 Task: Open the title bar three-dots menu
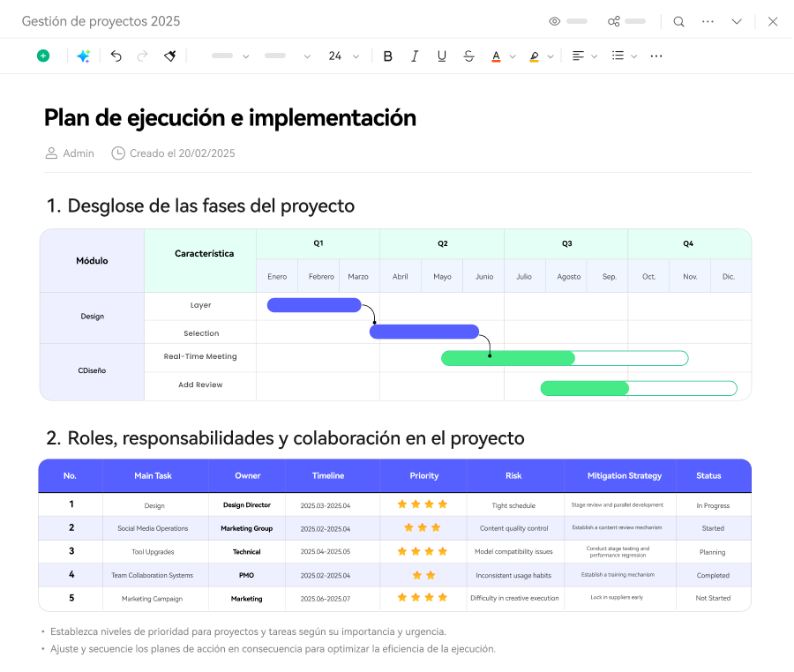click(708, 21)
